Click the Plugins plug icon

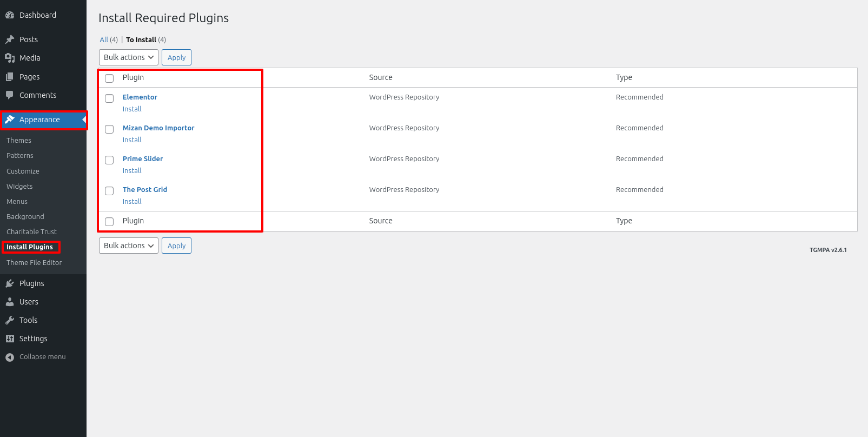pyautogui.click(x=10, y=283)
